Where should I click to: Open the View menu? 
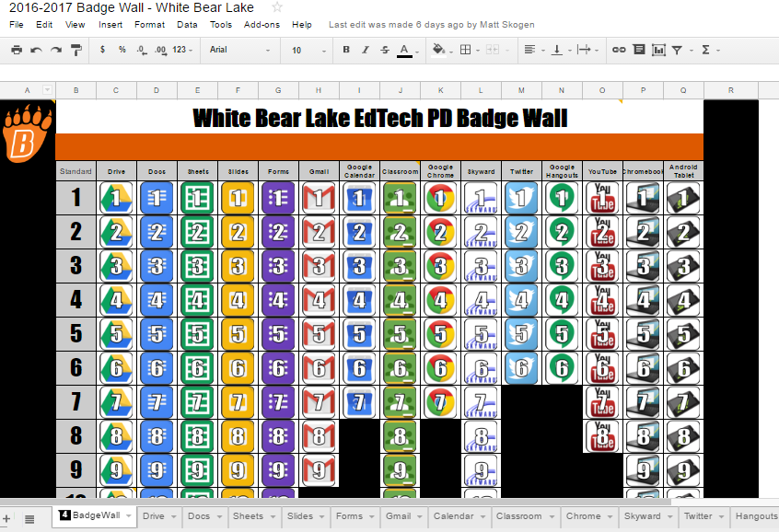click(x=75, y=24)
